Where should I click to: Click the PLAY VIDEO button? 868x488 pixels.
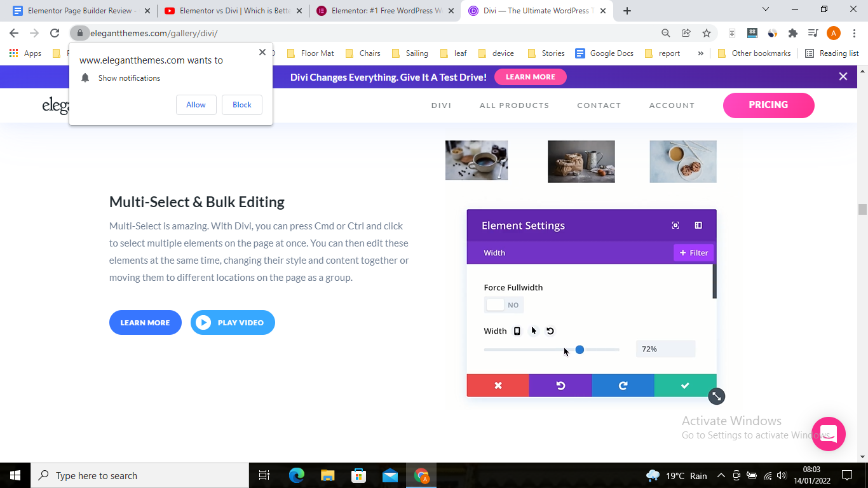[x=233, y=323]
